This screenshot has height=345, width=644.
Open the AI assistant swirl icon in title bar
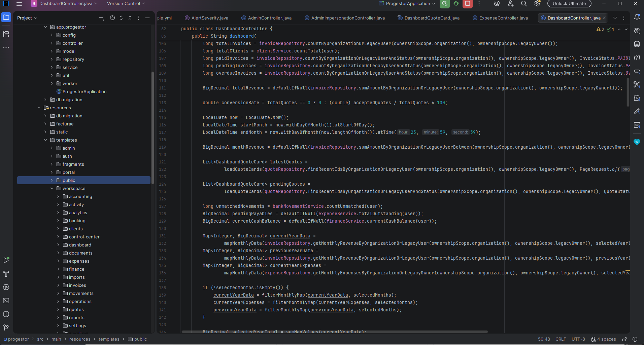[x=497, y=4]
